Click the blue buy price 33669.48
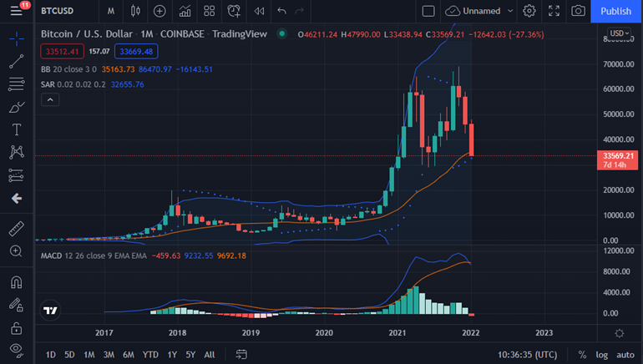Image resolution: width=643 pixels, height=364 pixels. (136, 51)
